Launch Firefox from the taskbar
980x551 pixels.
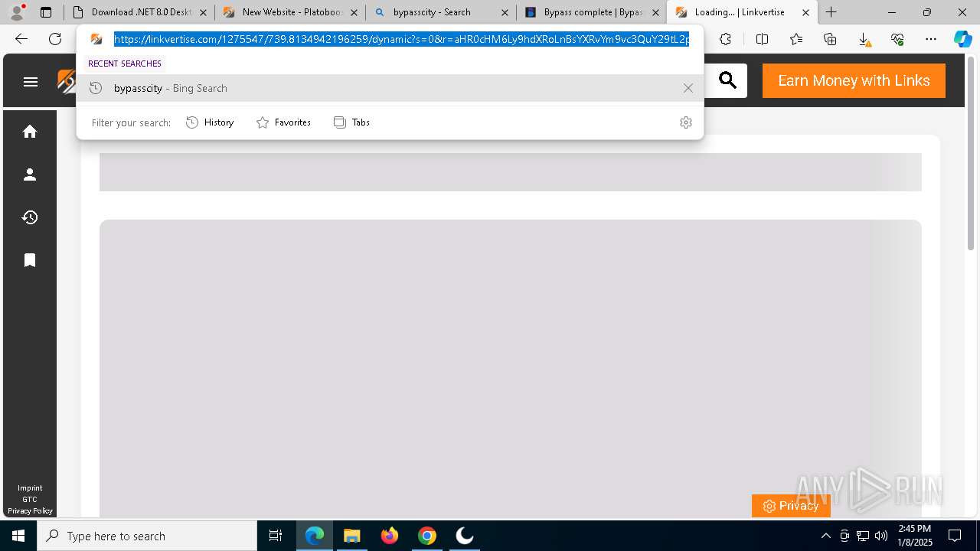[x=390, y=536]
